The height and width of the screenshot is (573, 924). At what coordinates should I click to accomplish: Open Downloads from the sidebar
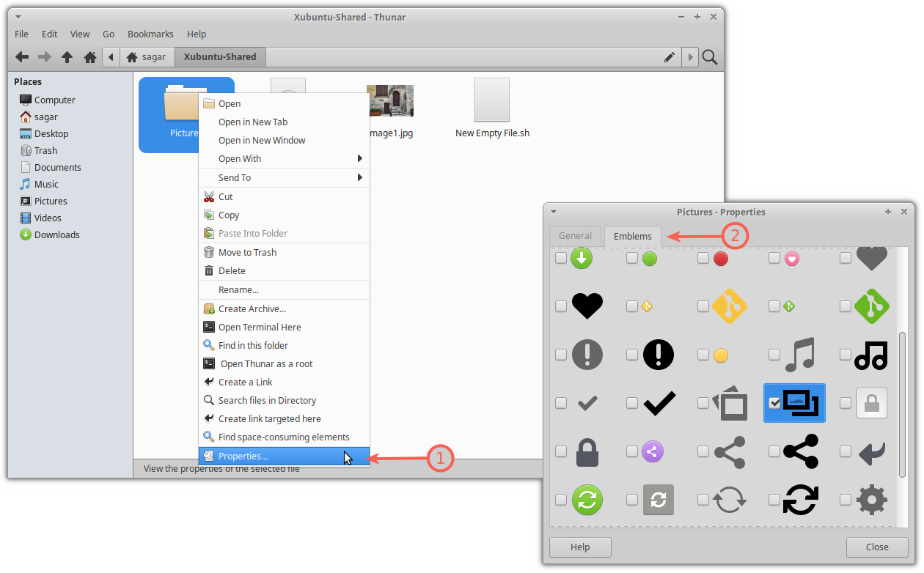[x=55, y=234]
